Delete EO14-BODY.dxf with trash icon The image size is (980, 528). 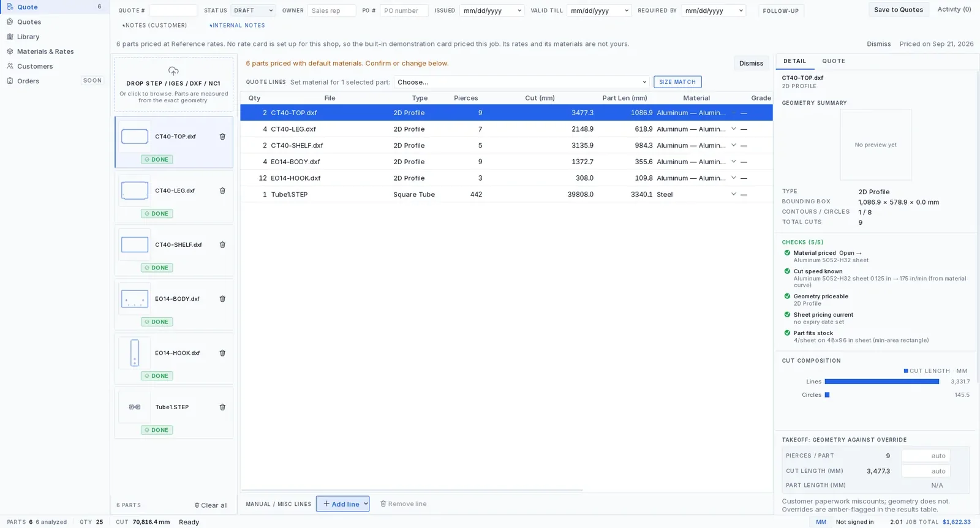point(222,299)
